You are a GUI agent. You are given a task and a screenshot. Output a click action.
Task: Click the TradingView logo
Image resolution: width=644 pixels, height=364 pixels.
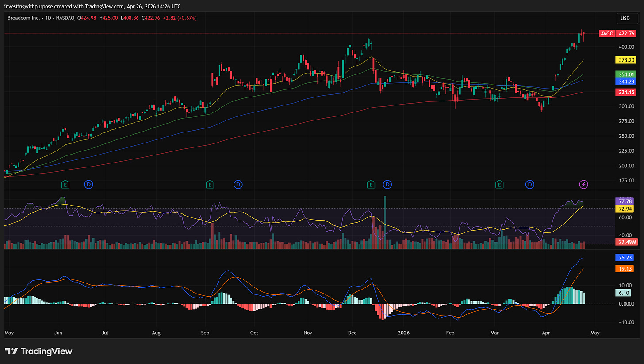pos(38,351)
